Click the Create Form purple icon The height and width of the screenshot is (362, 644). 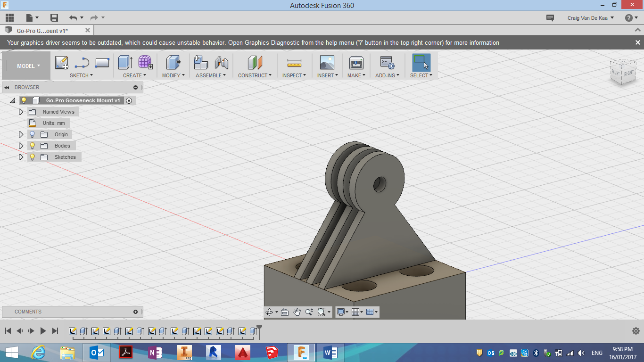pos(145,63)
